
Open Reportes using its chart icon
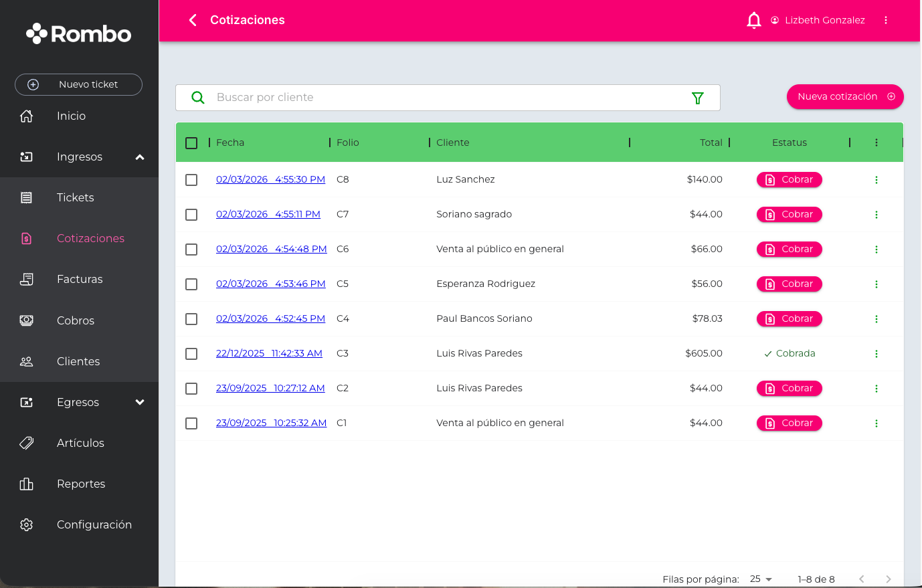click(x=26, y=484)
